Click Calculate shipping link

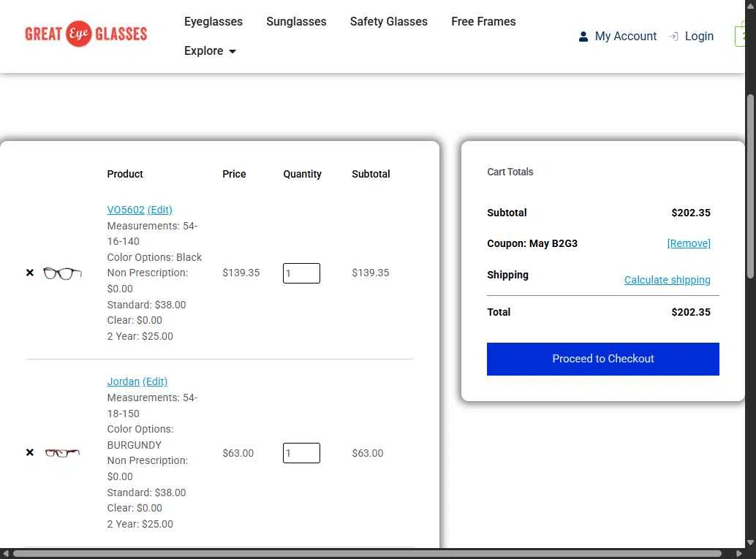point(668,280)
